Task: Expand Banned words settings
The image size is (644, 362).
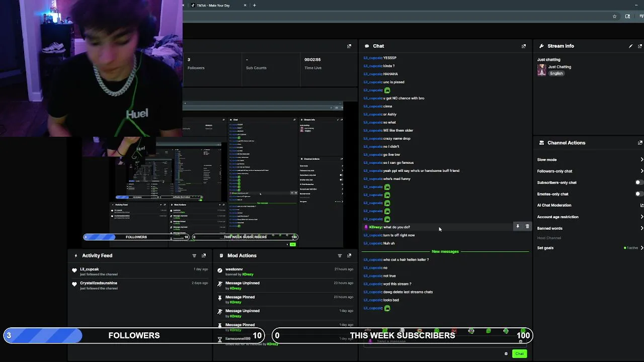Action: [x=641, y=228]
